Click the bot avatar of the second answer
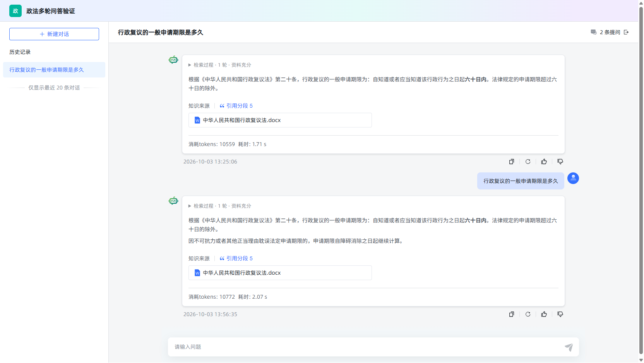The width and height of the screenshot is (644, 363). [173, 201]
